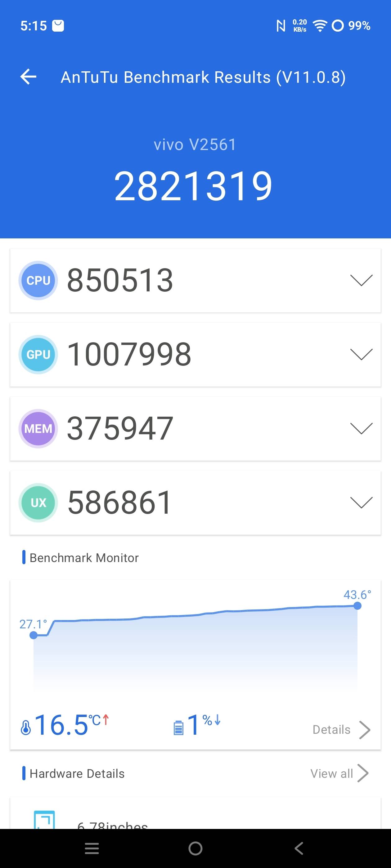Tap the 43.6° end point on the temperature chart
This screenshot has height=868, width=391.
pos(357,606)
